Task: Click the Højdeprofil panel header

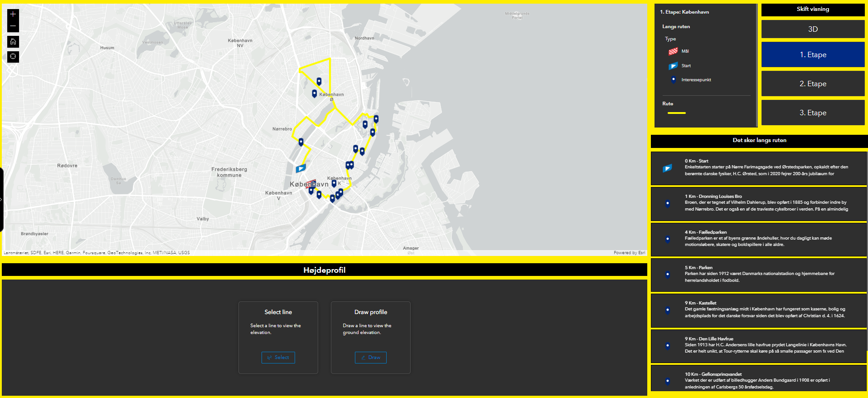Action: tap(325, 270)
